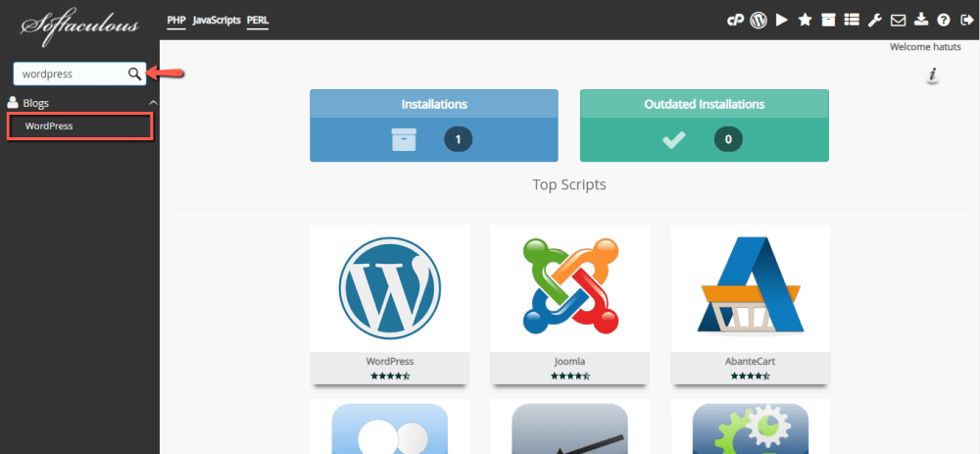Open the installations archive box icon in top bar

click(x=828, y=20)
